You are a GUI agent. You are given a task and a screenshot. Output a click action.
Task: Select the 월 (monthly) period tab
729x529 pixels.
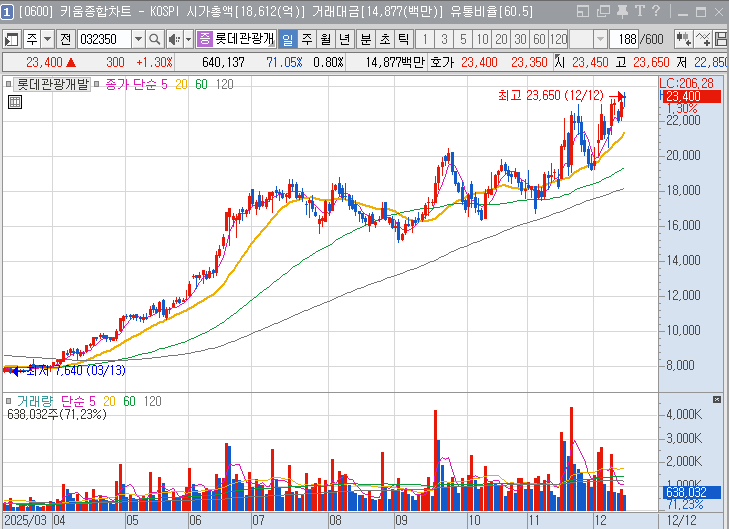pyautogui.click(x=325, y=39)
